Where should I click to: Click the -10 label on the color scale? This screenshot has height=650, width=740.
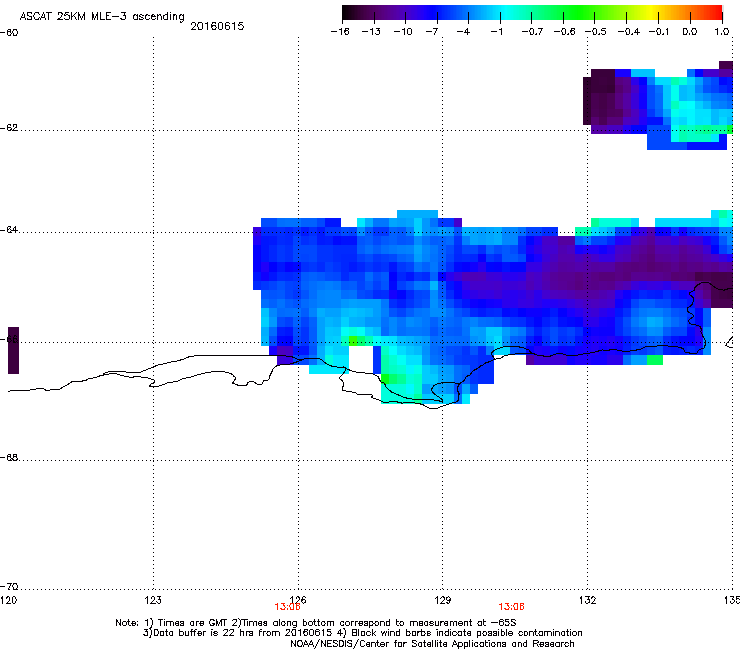point(403,32)
